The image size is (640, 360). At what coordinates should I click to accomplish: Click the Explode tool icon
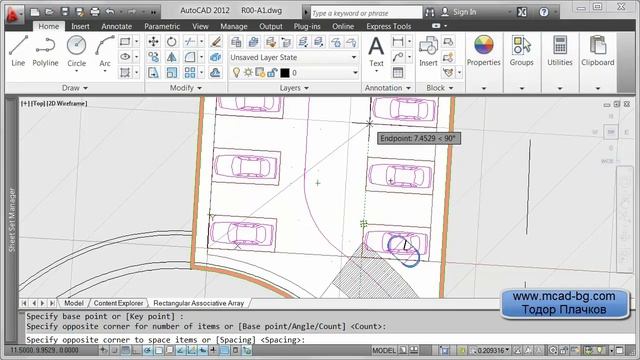click(216, 57)
